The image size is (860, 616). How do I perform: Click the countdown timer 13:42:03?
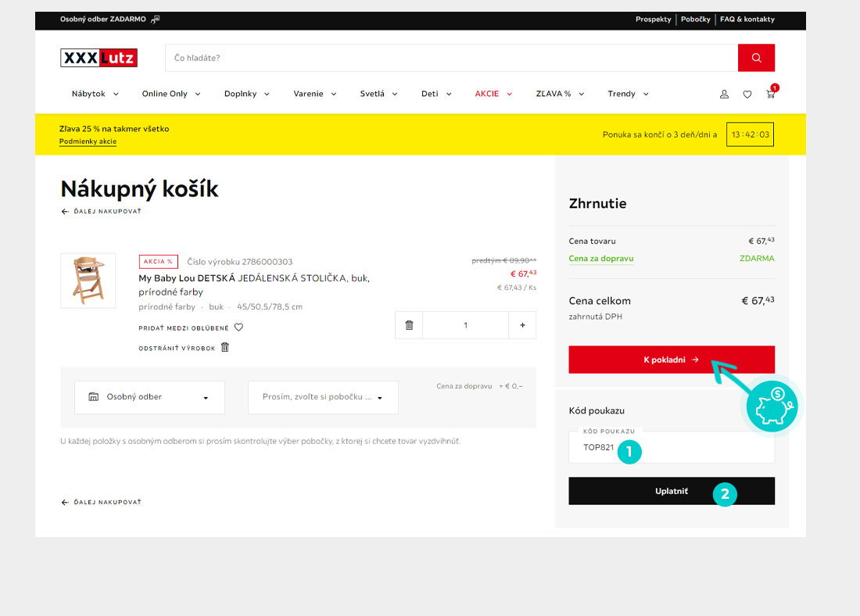(x=750, y=134)
